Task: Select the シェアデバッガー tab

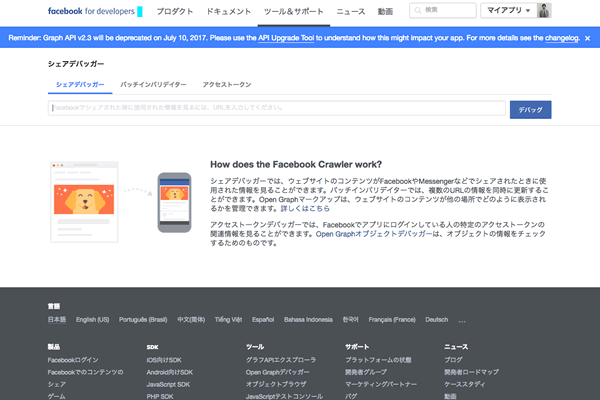Action: coord(80,85)
